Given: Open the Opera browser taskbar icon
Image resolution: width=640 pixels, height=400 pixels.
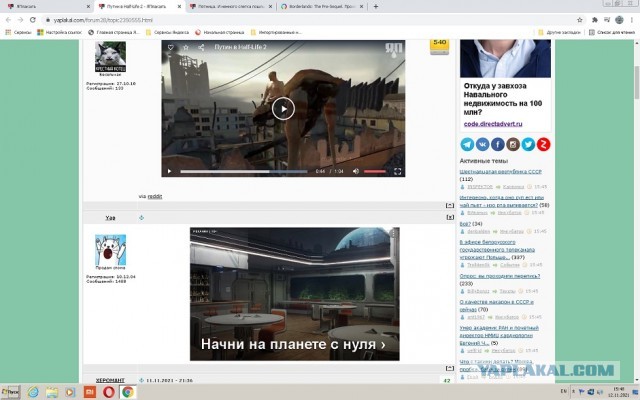Looking at the screenshot, I should pos(109,392).
